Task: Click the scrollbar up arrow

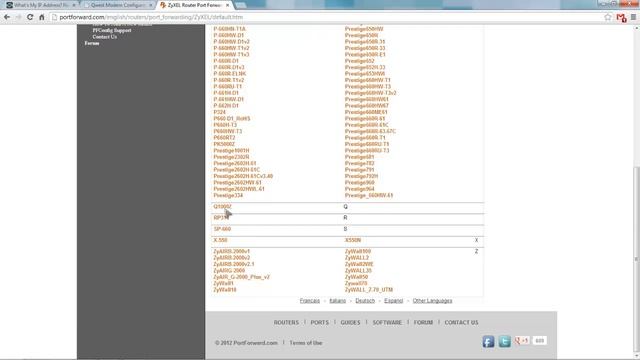Action: click(x=636, y=27)
